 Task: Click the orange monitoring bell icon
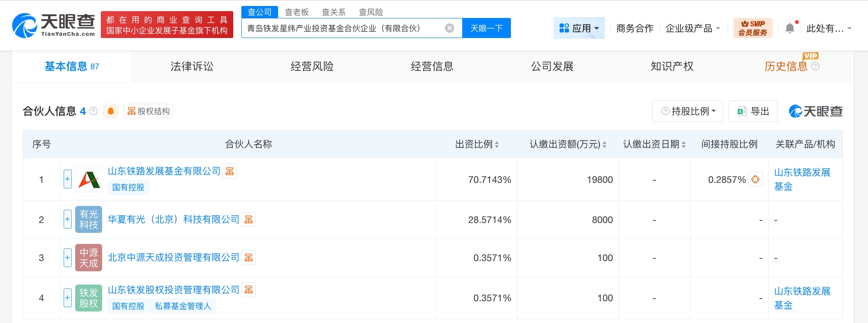(x=111, y=111)
